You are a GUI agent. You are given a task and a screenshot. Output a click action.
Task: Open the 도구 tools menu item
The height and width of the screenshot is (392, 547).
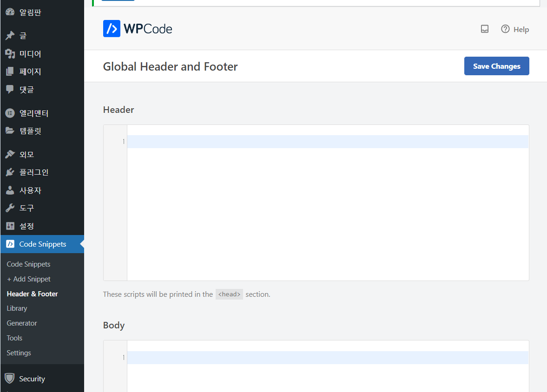pyautogui.click(x=42, y=208)
